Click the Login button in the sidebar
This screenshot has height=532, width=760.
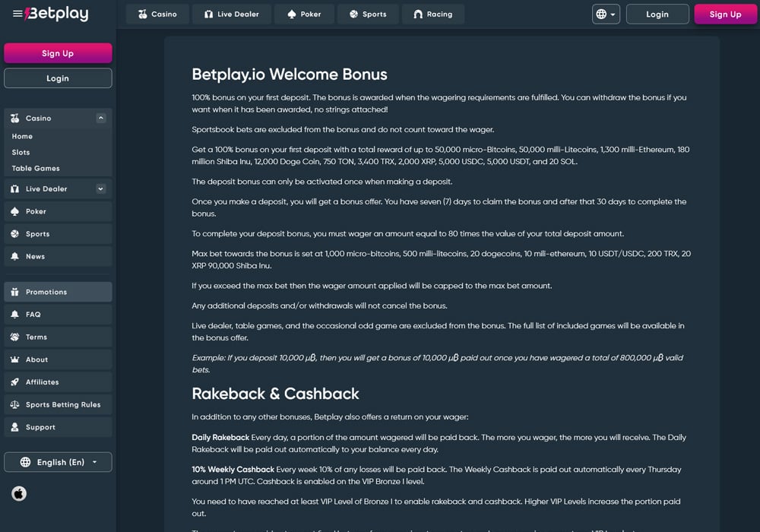(58, 78)
